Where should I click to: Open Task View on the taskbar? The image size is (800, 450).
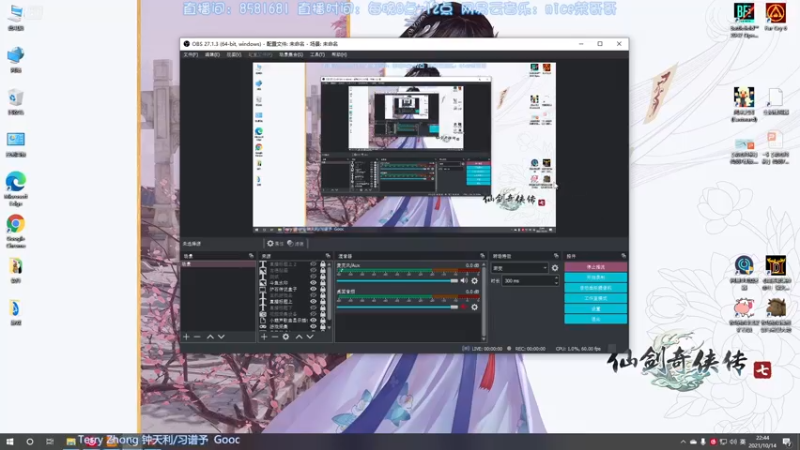coord(49,442)
